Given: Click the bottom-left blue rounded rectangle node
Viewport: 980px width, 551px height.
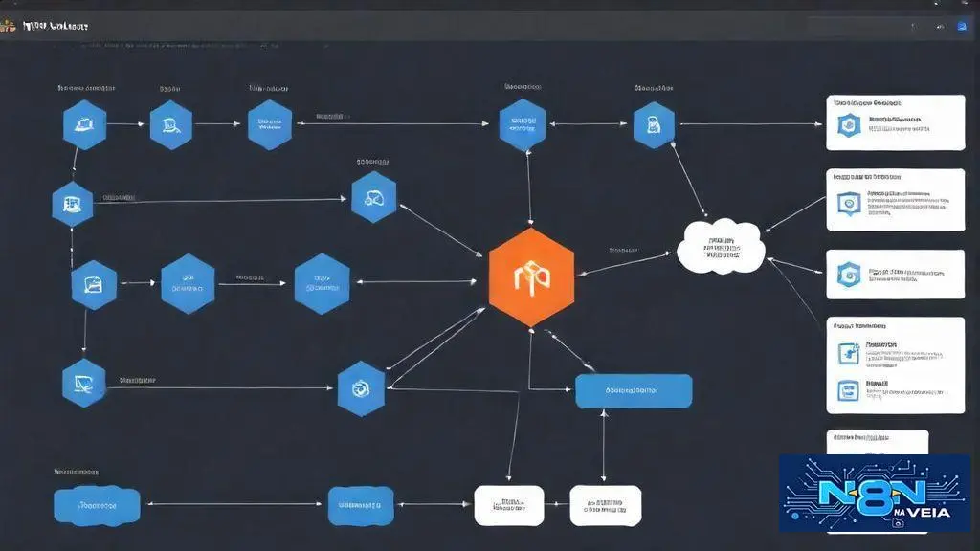Looking at the screenshot, I should tap(97, 505).
